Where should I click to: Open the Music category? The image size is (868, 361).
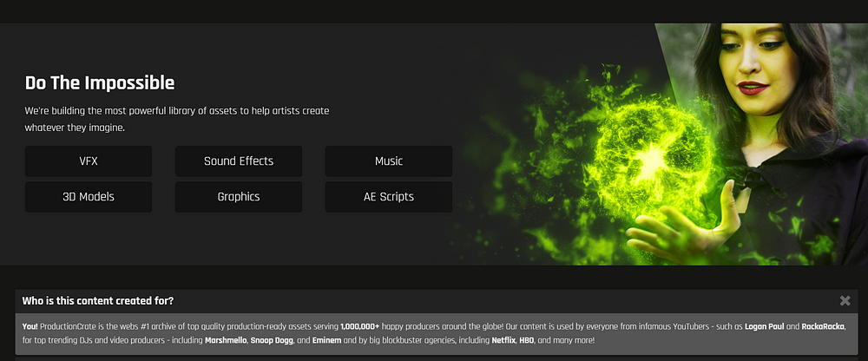pos(389,161)
